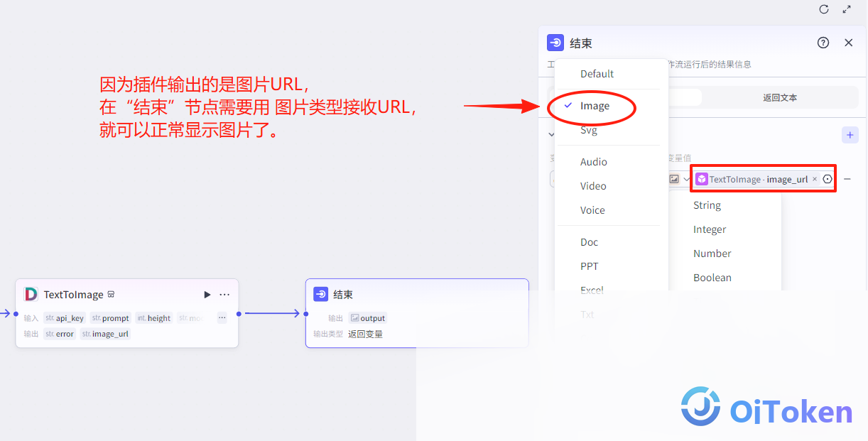Collapse the output variables section chevron

[551, 134]
